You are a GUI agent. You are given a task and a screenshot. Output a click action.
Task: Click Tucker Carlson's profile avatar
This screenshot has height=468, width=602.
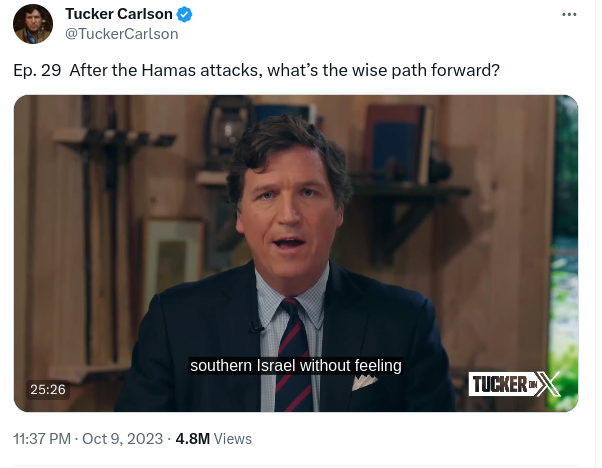[34, 24]
